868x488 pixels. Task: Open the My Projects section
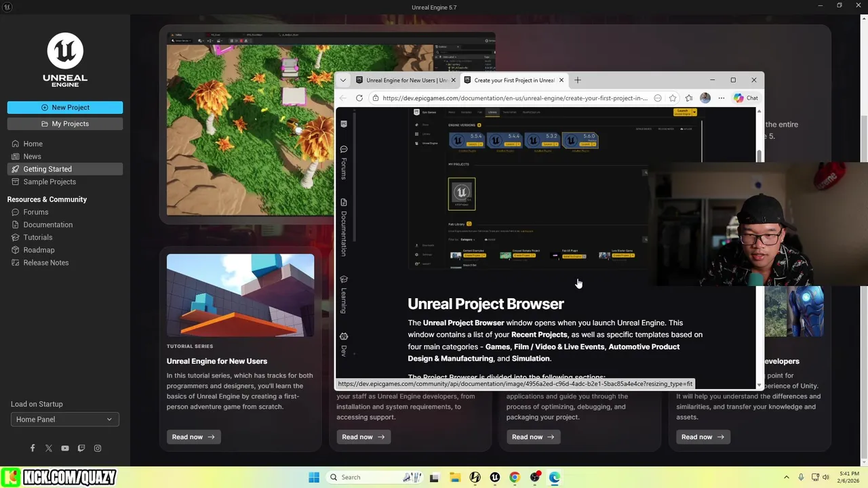(x=65, y=123)
